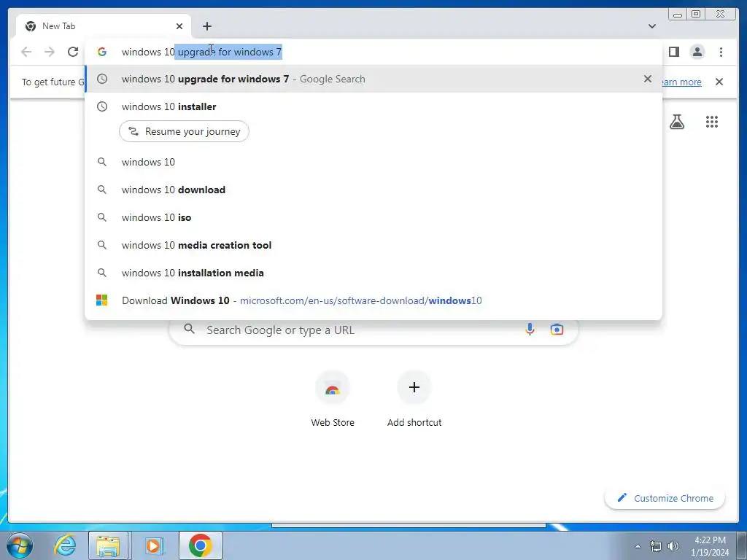Click the Learn more link in infobar

tap(681, 82)
